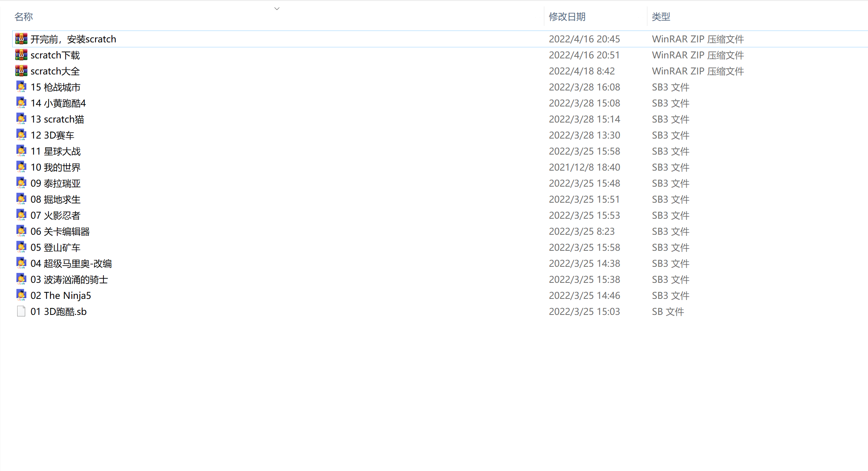Viewport: 868px width, 471px height.
Task: Select file name 06 关卡编辑器
Action: 60,231
